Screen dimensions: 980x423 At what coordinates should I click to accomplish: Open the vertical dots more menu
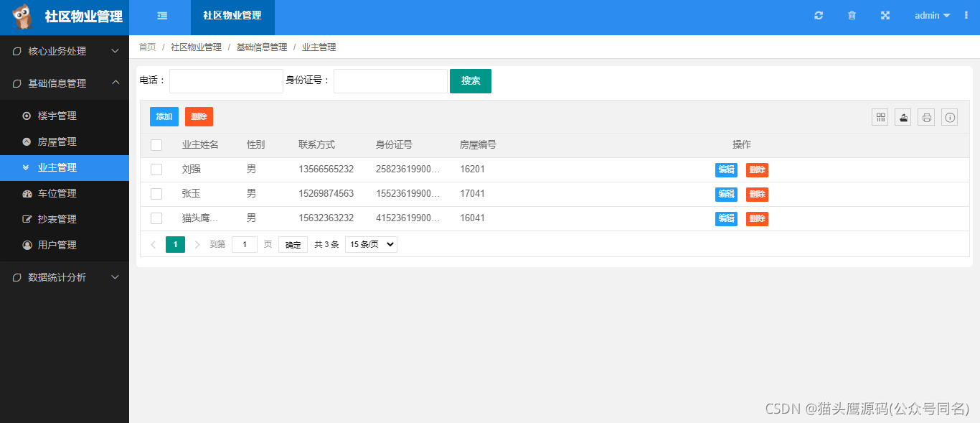(x=966, y=15)
